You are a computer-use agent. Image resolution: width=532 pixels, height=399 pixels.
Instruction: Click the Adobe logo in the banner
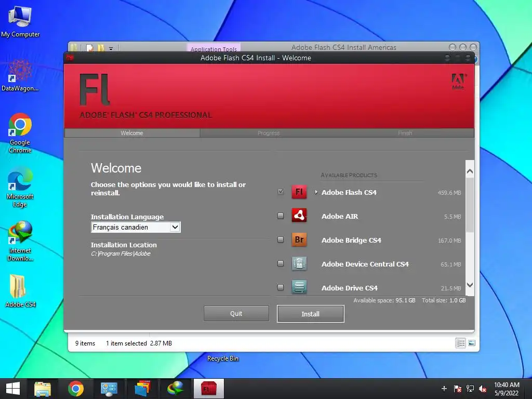(x=458, y=82)
